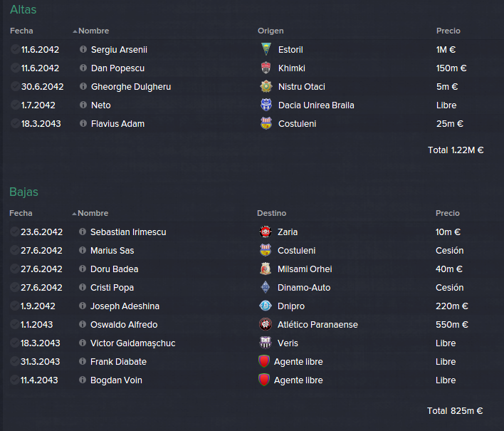Sort Bajas table by Nombre column
504x431 pixels.
[x=93, y=213]
